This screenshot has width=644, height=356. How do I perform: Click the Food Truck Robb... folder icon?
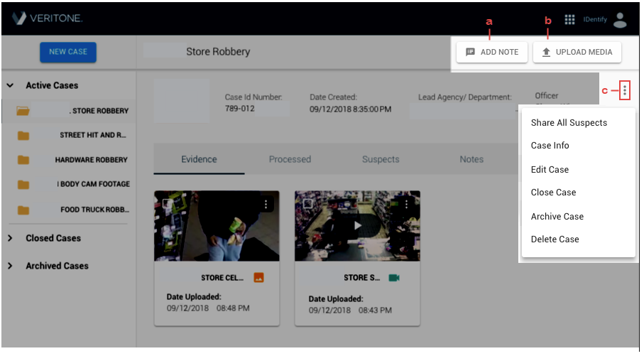click(x=23, y=210)
